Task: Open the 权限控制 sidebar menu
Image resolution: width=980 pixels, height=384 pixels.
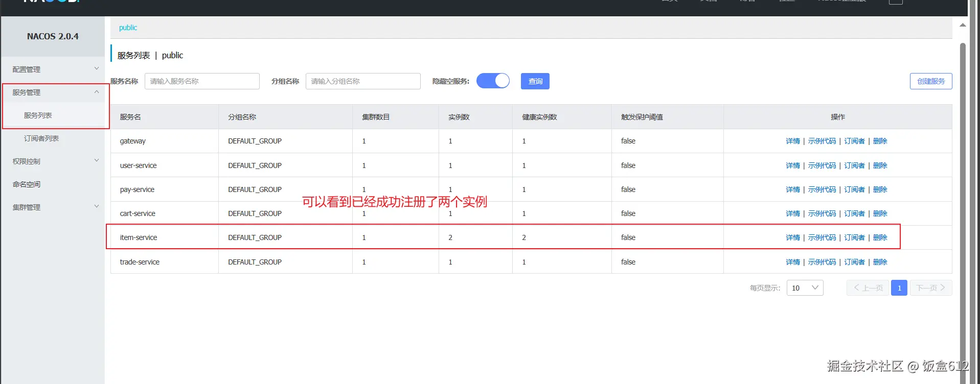Action: tap(27, 161)
